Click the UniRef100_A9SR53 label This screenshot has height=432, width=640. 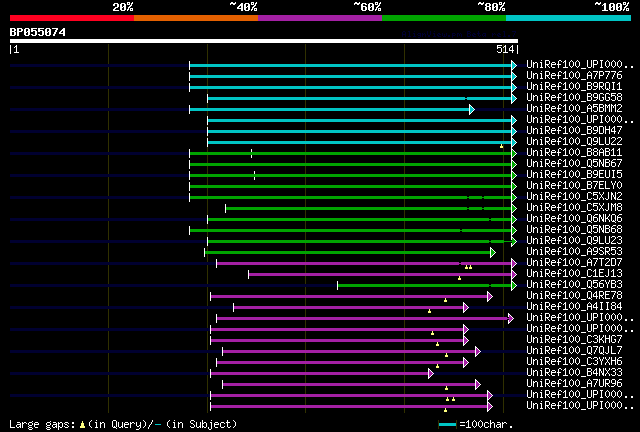point(574,252)
